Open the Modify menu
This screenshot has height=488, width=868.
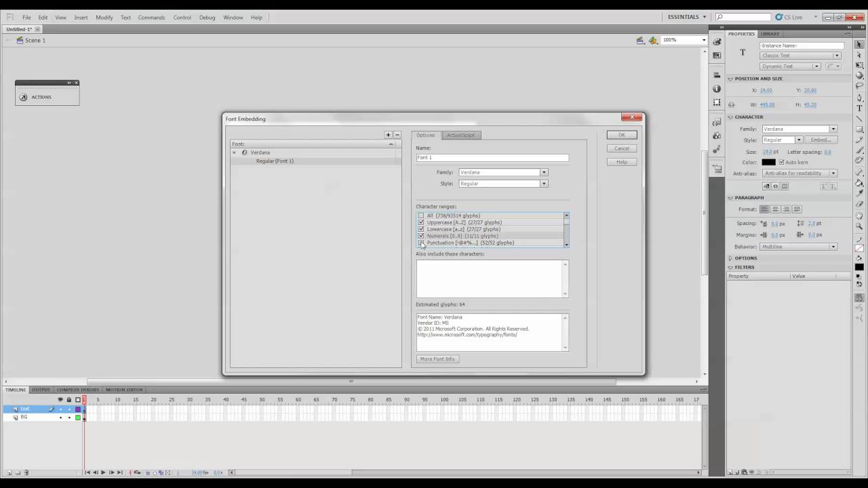[x=104, y=18]
